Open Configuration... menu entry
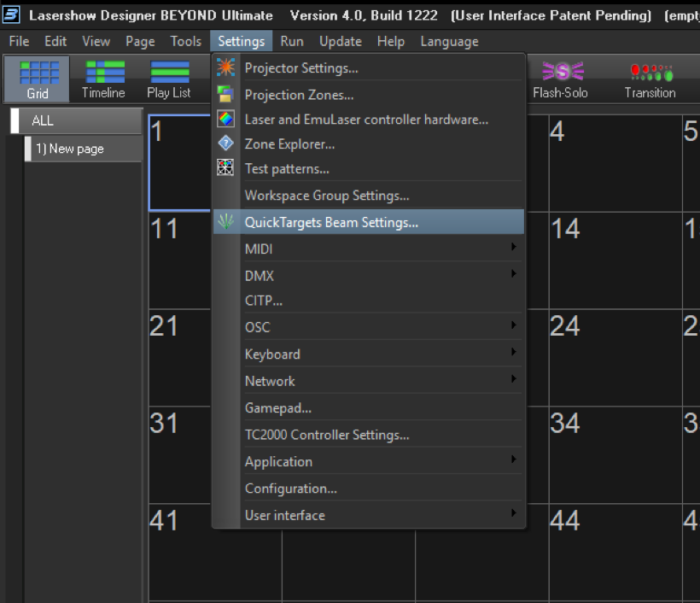The width and height of the screenshot is (700, 603). (x=369, y=488)
